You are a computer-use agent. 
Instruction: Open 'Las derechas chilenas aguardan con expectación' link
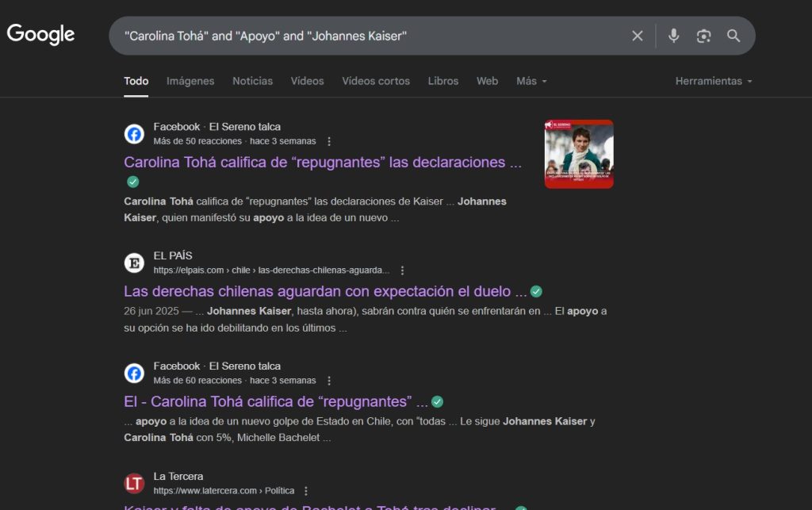click(324, 292)
